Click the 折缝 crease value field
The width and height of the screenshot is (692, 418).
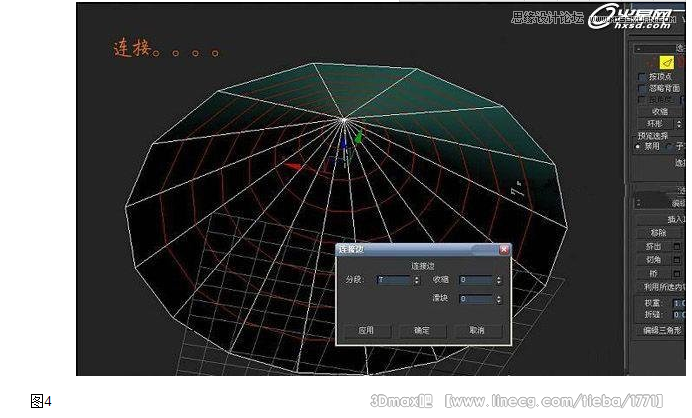tap(679, 314)
